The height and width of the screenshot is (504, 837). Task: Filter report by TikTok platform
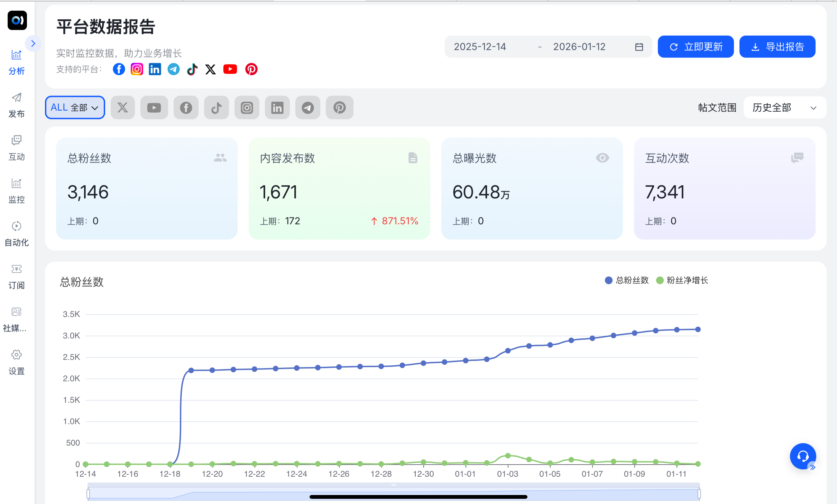(x=216, y=108)
